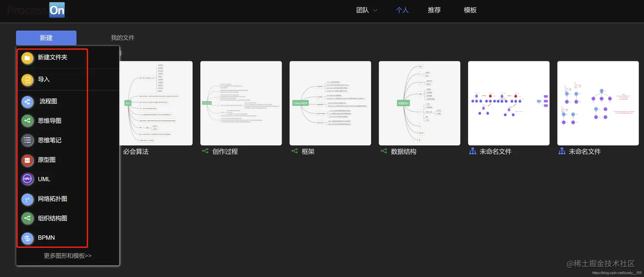Open the 数据结构 file thumbnail
The width and height of the screenshot is (644, 277).
pyautogui.click(x=420, y=103)
